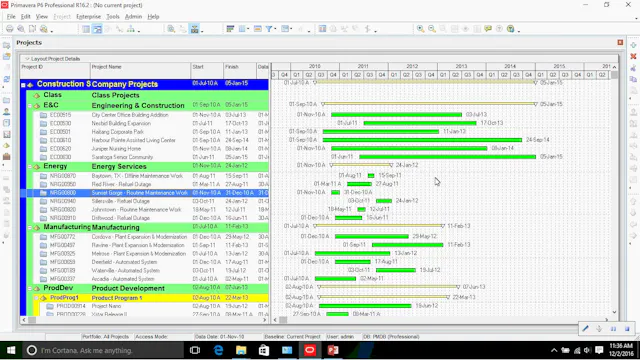Open the Help icon in the toolbar
This screenshot has width=640, height=360.
[511, 29]
